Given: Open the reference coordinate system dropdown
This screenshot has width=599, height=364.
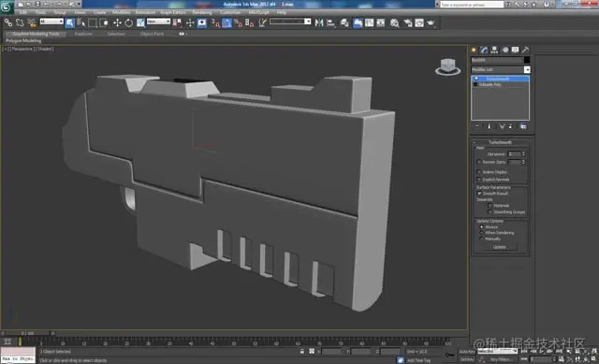Looking at the screenshot, I should (x=158, y=22).
